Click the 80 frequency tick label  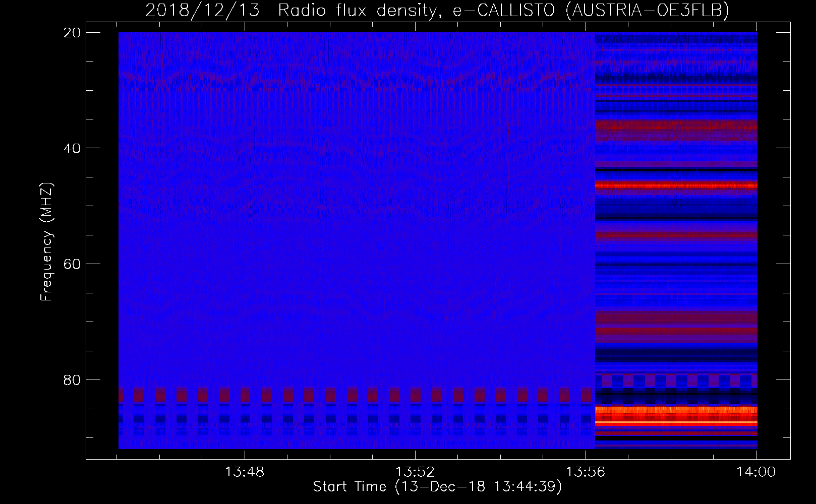72,380
